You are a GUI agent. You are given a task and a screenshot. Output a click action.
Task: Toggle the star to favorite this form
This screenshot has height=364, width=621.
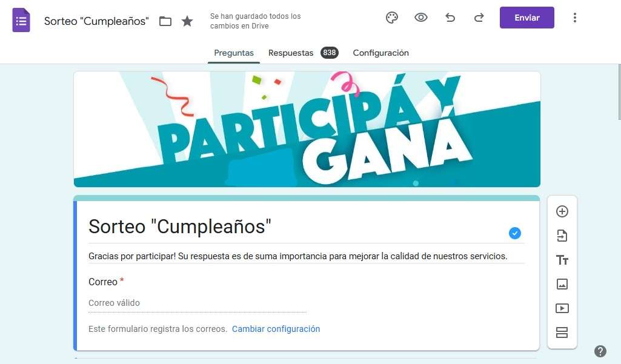coord(187,21)
